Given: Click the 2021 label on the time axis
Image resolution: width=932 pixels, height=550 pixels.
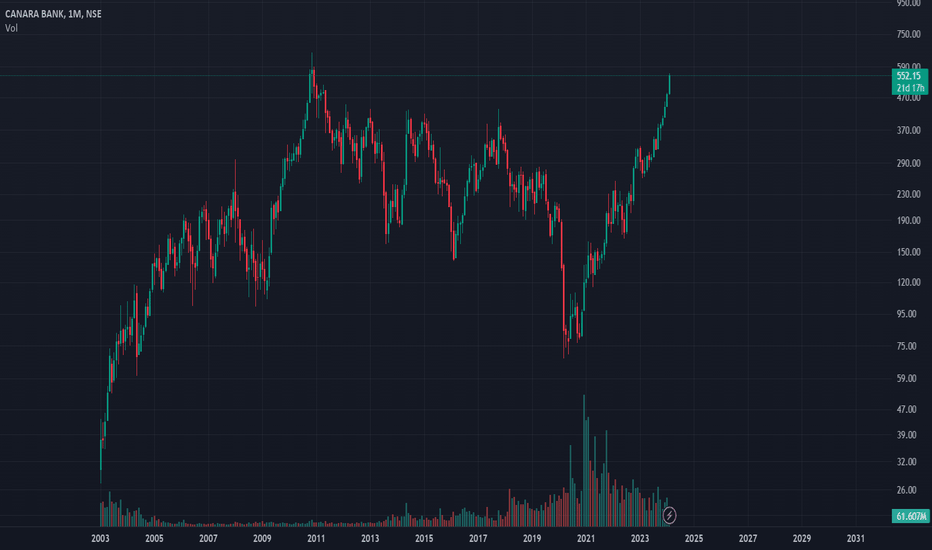Looking at the screenshot, I should pyautogui.click(x=585, y=538).
